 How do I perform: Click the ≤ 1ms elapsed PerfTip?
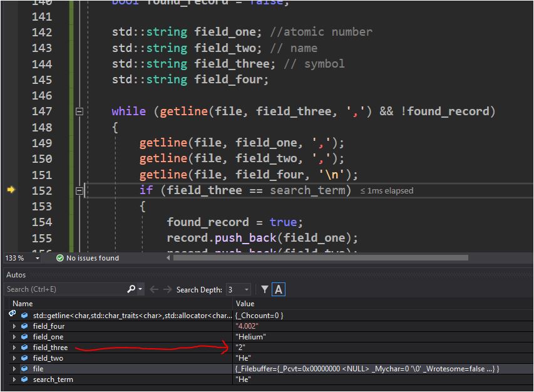click(x=387, y=191)
